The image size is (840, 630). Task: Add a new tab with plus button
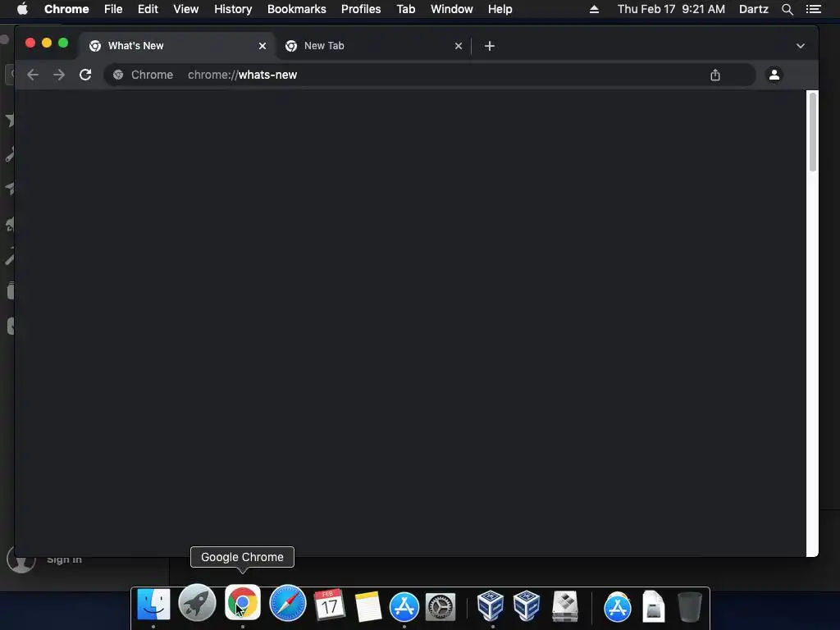[489, 46]
